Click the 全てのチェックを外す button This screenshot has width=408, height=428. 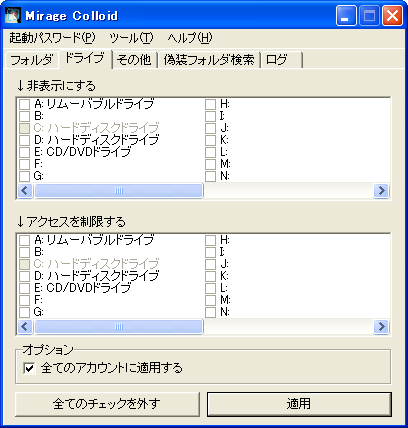(x=107, y=404)
